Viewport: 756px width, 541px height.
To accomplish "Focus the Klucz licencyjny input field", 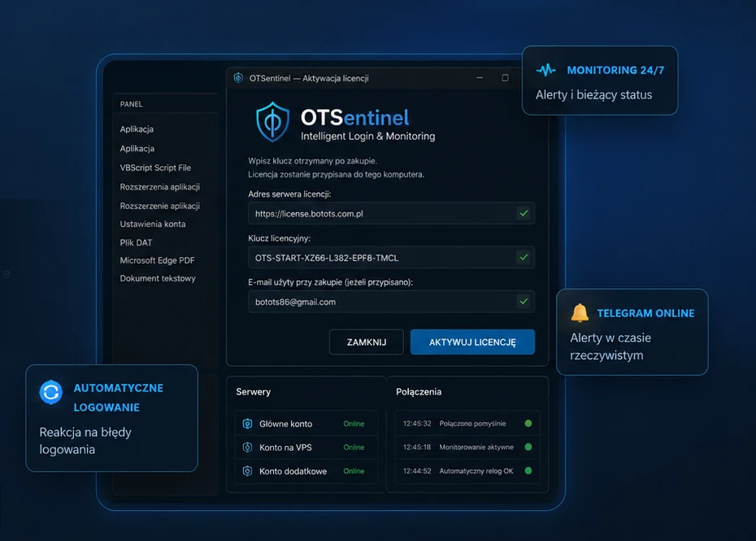I will (391, 258).
